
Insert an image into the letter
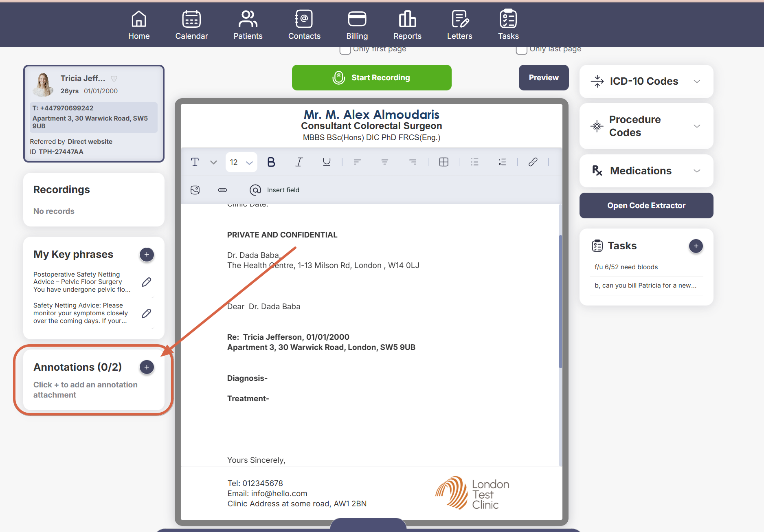[195, 190]
